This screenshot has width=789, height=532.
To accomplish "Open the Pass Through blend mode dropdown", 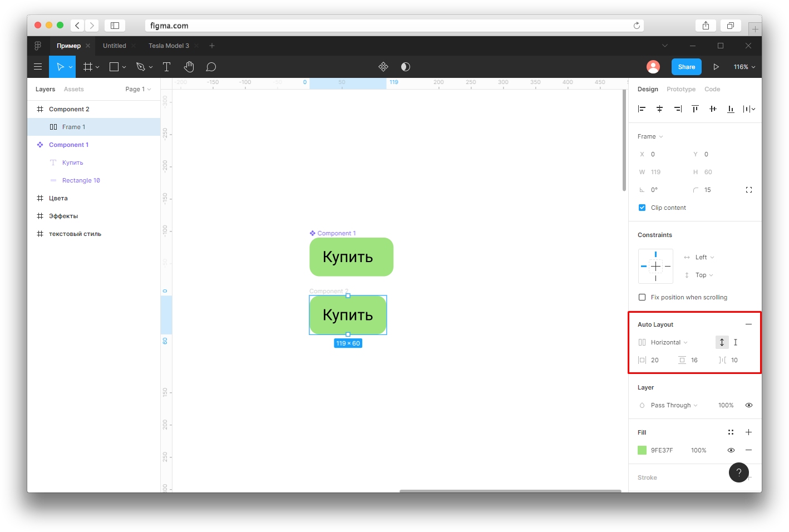I will pos(674,405).
